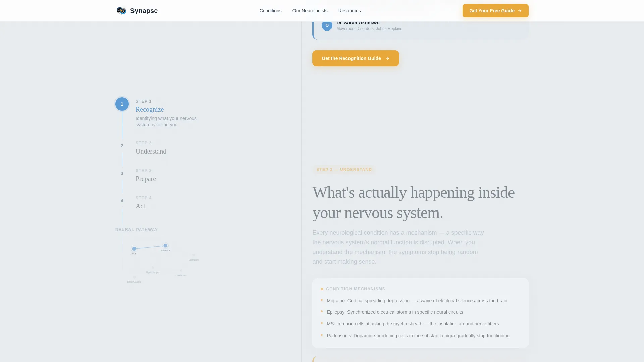
Task: Select the step 1 circle marker
Action: [122, 104]
